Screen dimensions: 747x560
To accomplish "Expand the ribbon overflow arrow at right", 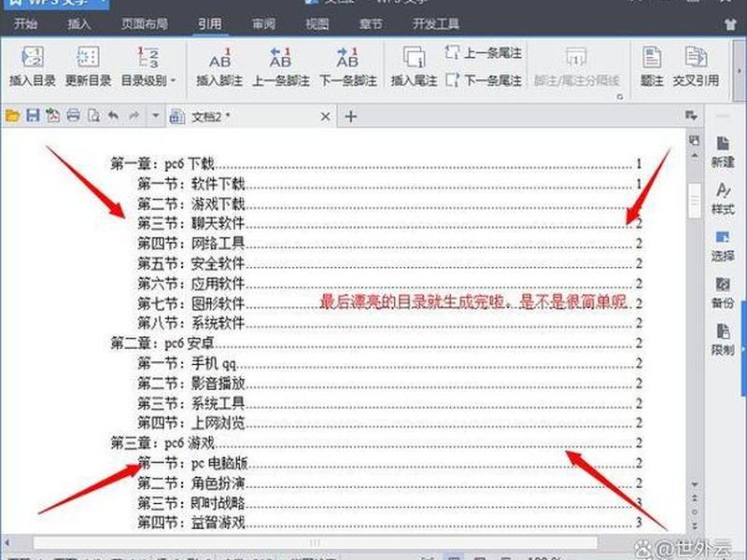I will click(739, 71).
